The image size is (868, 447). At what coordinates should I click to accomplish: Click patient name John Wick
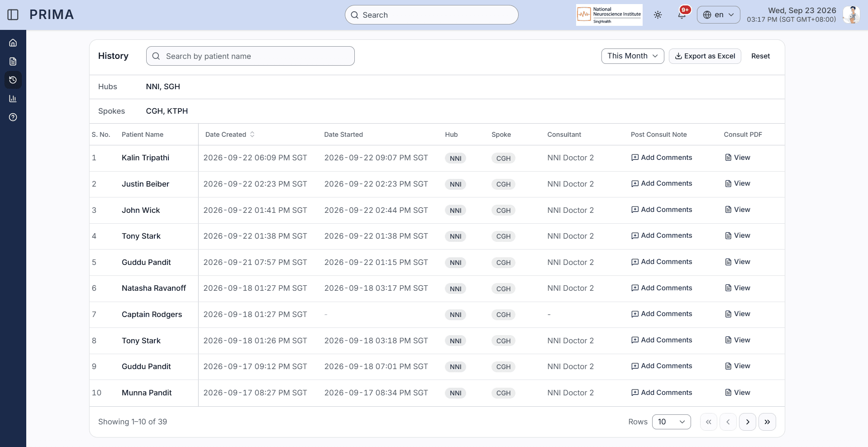[x=141, y=210]
